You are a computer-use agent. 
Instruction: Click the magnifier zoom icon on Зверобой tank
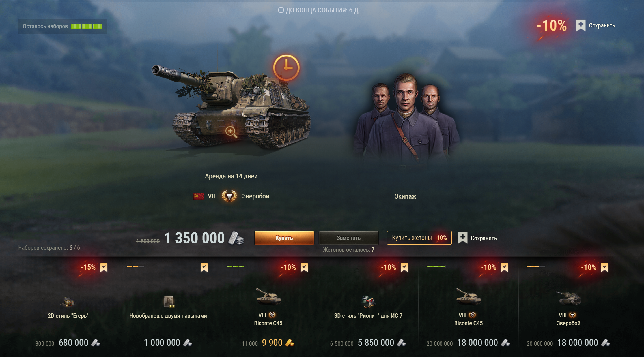[x=231, y=132]
